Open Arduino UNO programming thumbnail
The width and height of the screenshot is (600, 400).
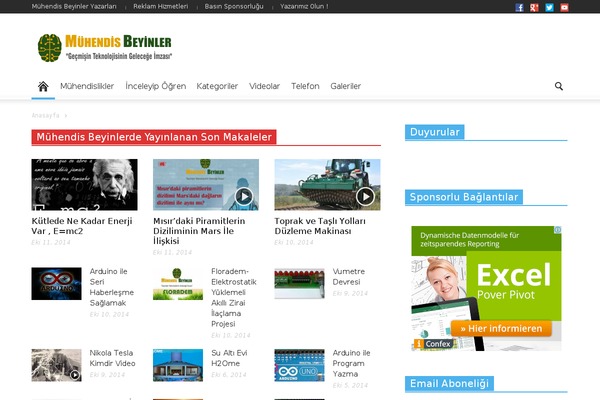tap(299, 365)
